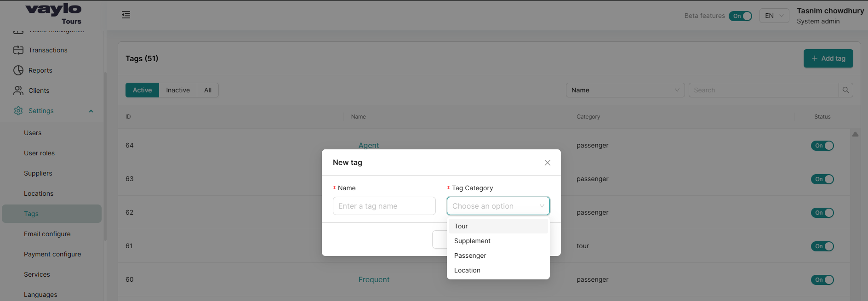This screenshot has width=868, height=301.
Task: Open the Name search filter dropdown
Action: tap(625, 90)
